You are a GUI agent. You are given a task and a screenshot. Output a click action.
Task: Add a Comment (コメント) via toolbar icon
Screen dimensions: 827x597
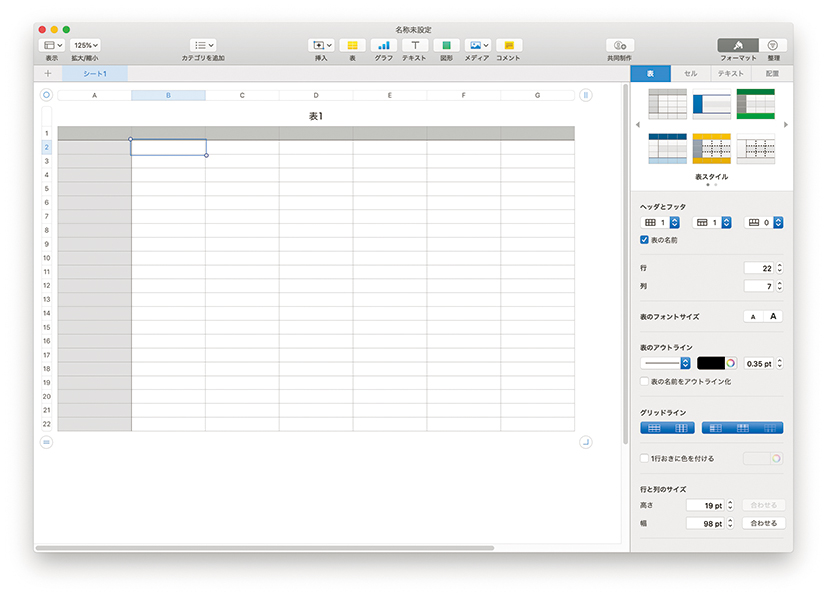coord(508,46)
